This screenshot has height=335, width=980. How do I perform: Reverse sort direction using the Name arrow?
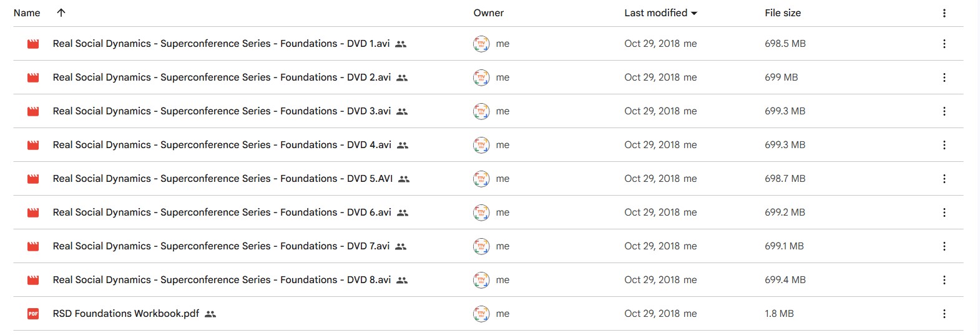pos(61,12)
